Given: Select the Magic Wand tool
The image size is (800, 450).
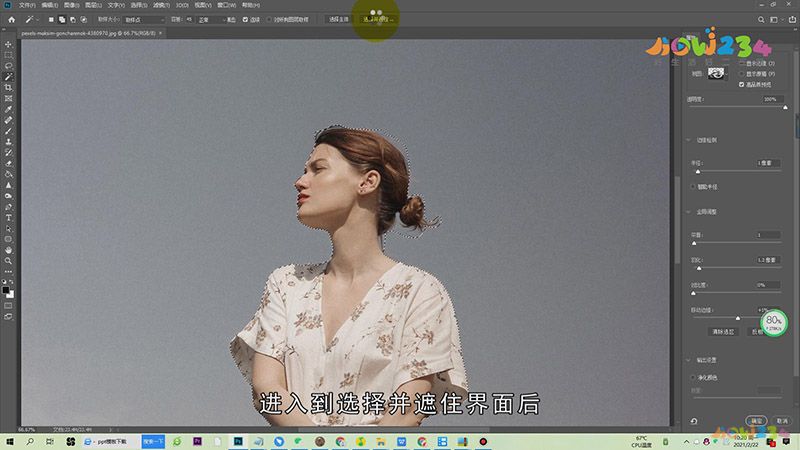Looking at the screenshot, I should (8, 77).
